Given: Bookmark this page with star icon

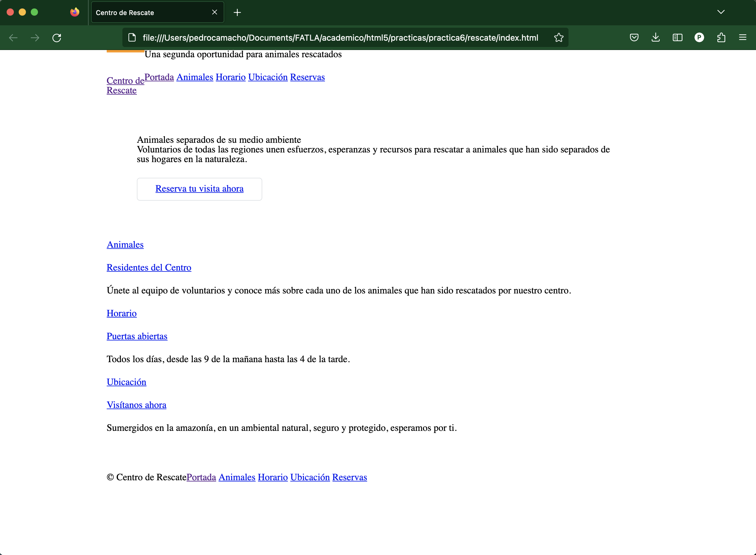Looking at the screenshot, I should (558, 38).
